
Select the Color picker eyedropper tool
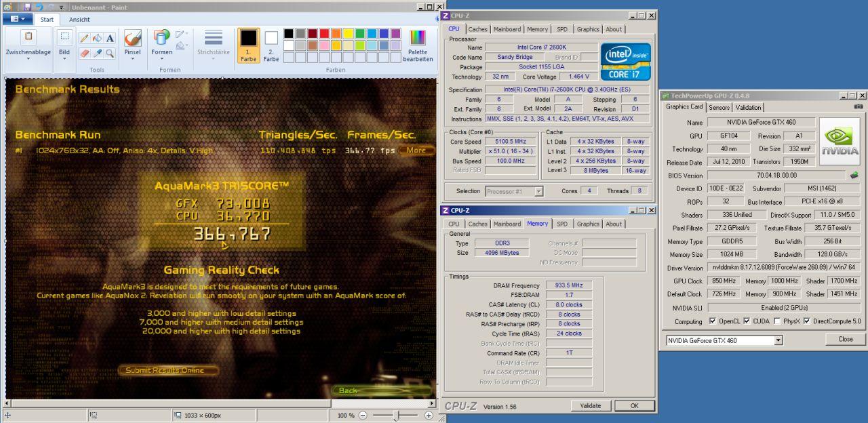click(x=97, y=53)
